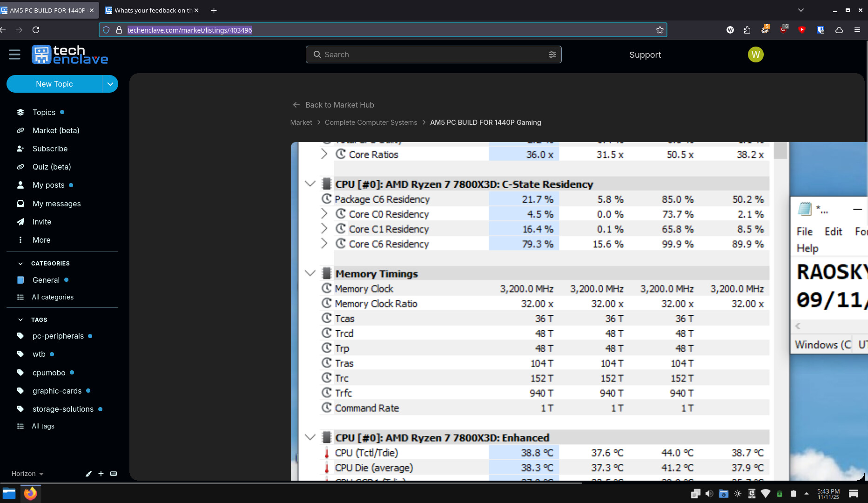Image resolution: width=868 pixels, height=503 pixels.
Task: Open Market (beta) in sidebar
Action: click(x=55, y=130)
